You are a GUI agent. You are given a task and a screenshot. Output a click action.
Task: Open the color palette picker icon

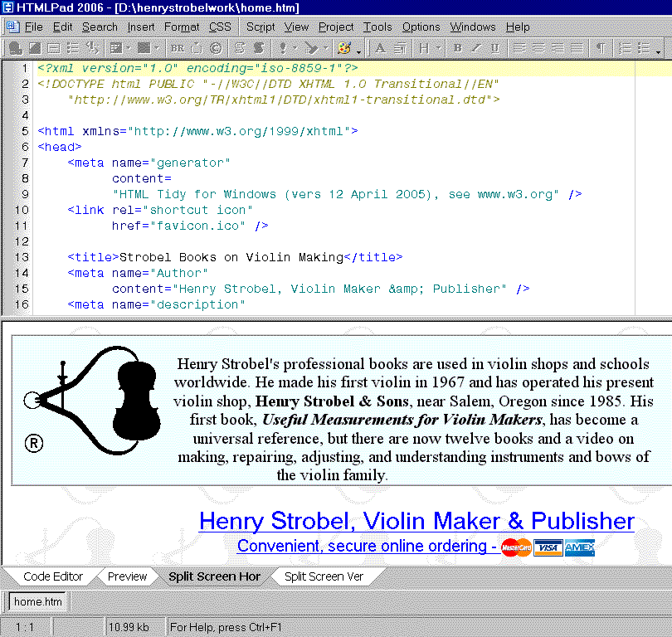point(344,48)
